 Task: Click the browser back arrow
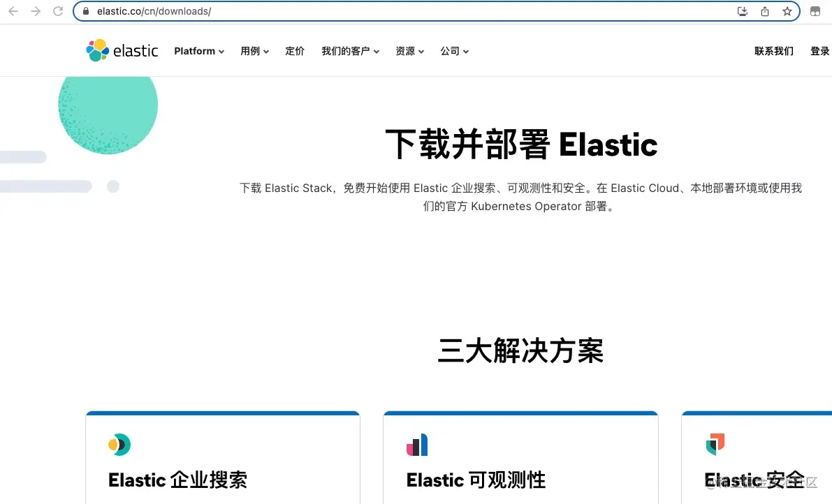point(13,11)
